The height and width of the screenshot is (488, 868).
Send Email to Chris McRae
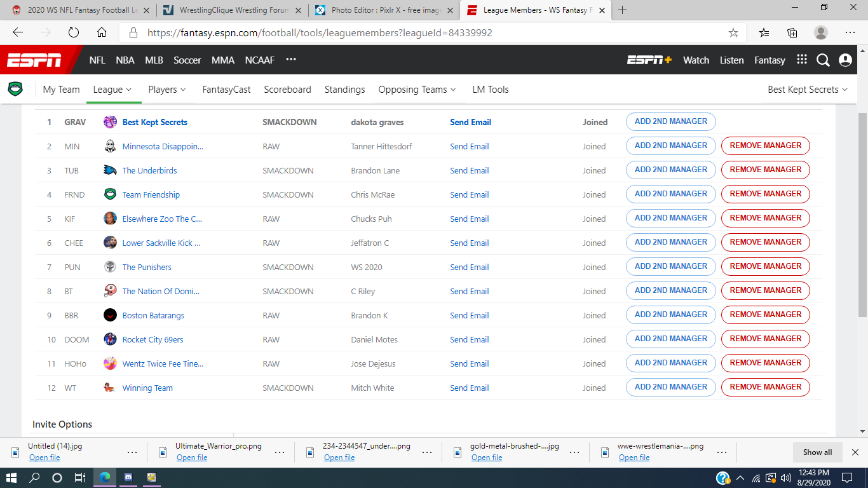(x=469, y=195)
